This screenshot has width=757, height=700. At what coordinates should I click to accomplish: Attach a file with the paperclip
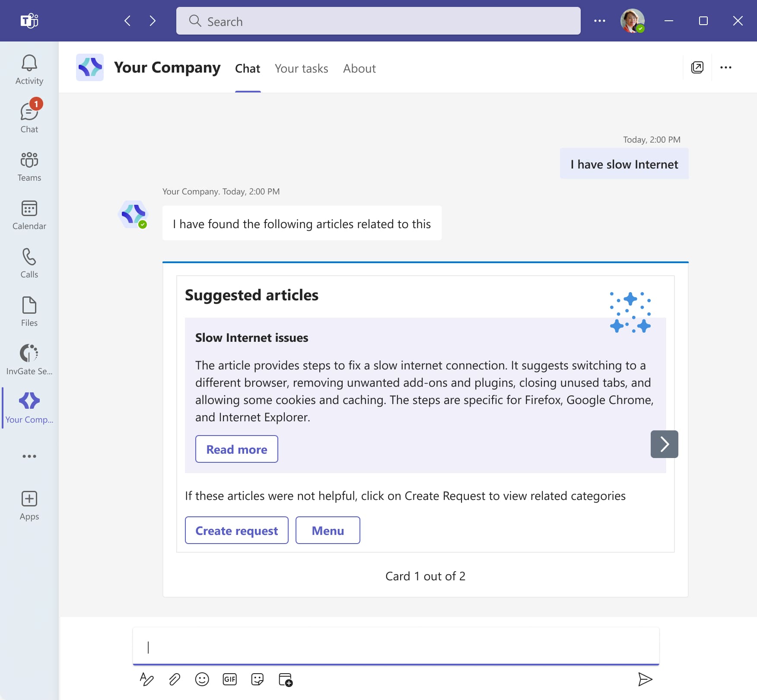174,679
